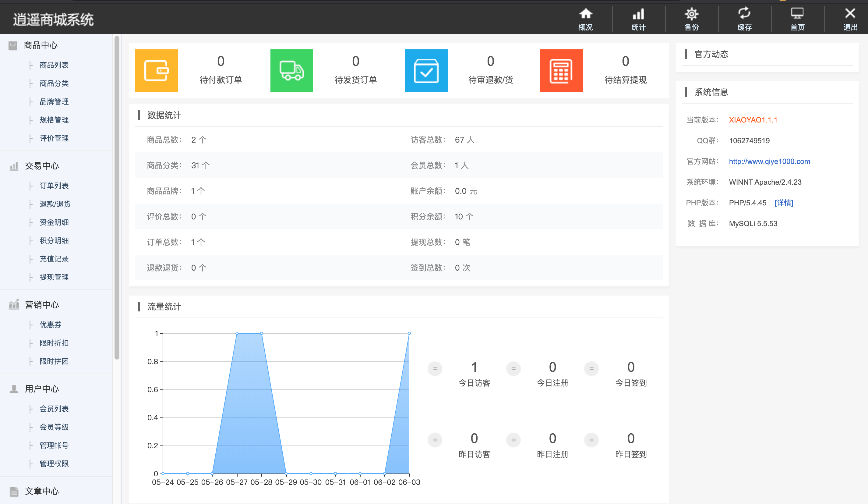
Task: Collapse the 用户中心 menu section
Action: click(x=42, y=389)
